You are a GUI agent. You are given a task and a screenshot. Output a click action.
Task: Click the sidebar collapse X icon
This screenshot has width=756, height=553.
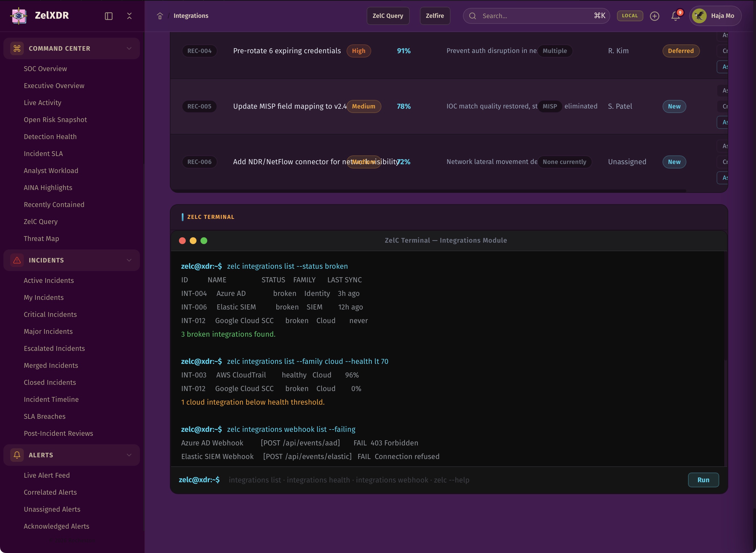pos(129,16)
